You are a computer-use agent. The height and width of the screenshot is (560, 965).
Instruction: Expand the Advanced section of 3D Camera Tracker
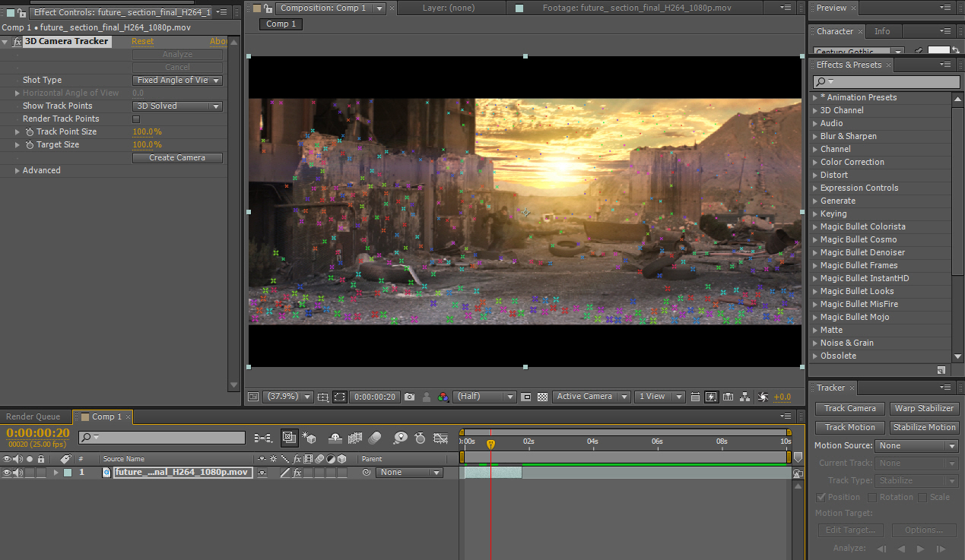[x=17, y=171]
